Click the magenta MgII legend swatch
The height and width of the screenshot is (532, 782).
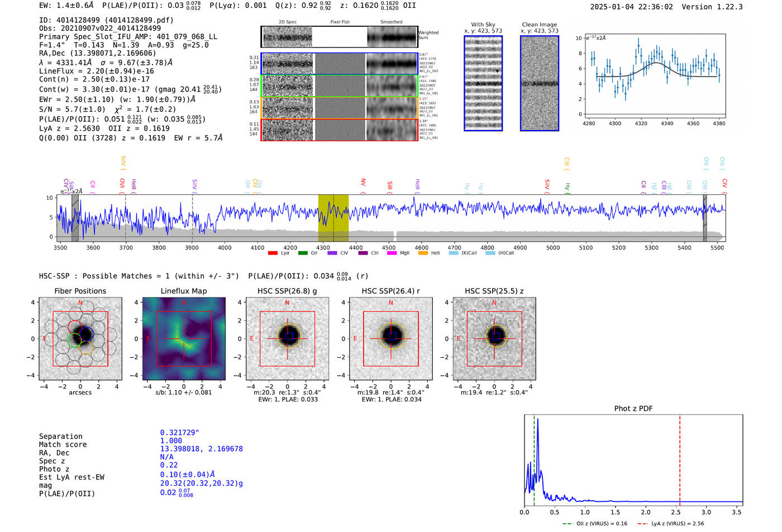click(x=392, y=253)
